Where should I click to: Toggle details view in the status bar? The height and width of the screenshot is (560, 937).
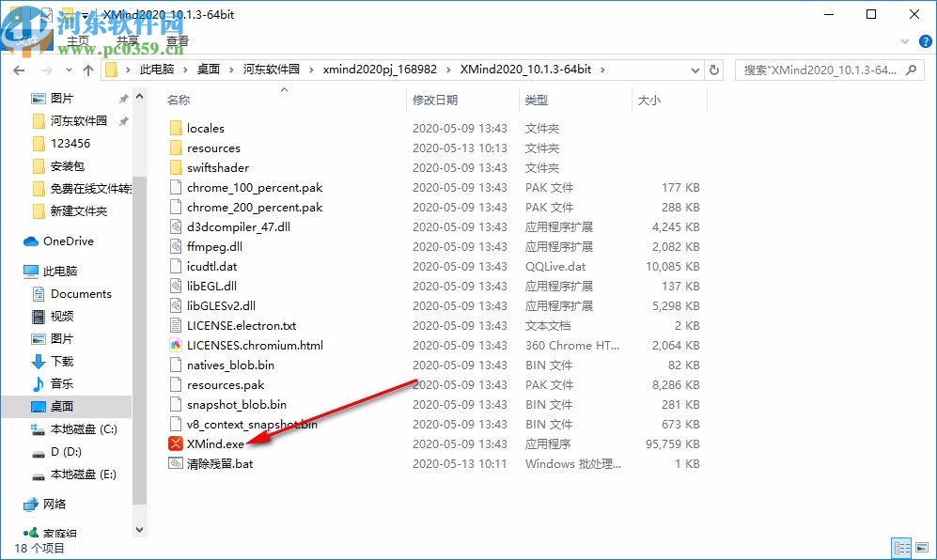pos(902,547)
